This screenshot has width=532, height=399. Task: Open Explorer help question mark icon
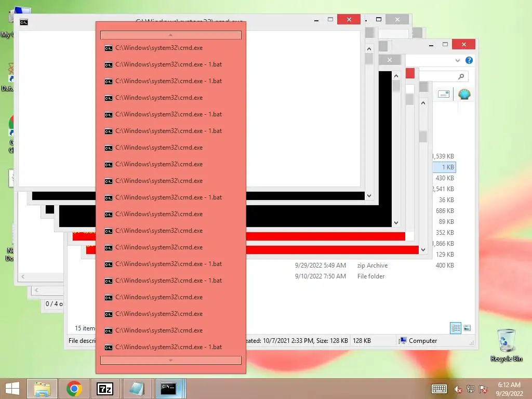click(x=469, y=60)
